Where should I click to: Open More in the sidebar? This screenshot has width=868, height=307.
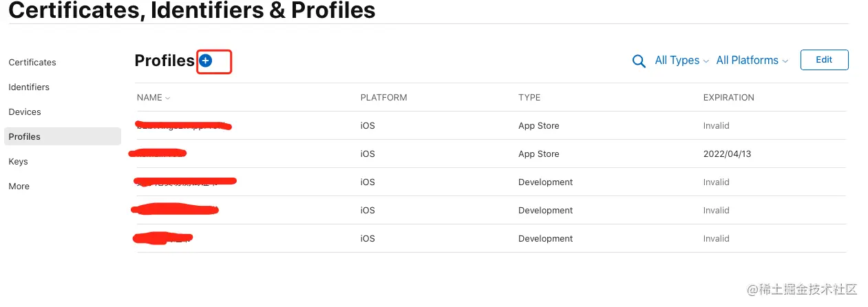[19, 187]
